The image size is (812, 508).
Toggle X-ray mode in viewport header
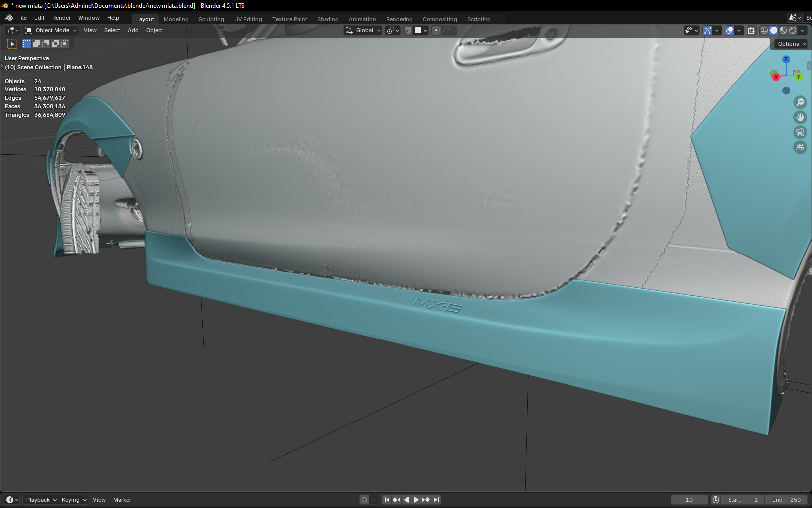pyautogui.click(x=751, y=30)
